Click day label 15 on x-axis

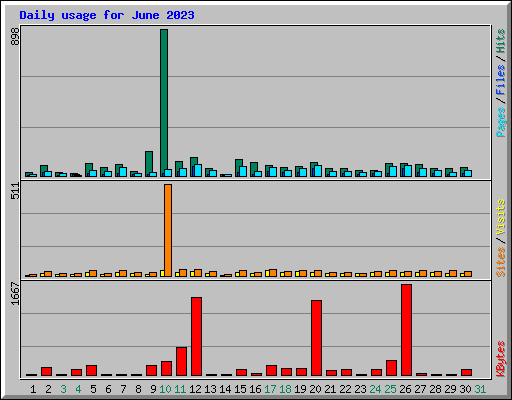pyautogui.click(x=240, y=389)
